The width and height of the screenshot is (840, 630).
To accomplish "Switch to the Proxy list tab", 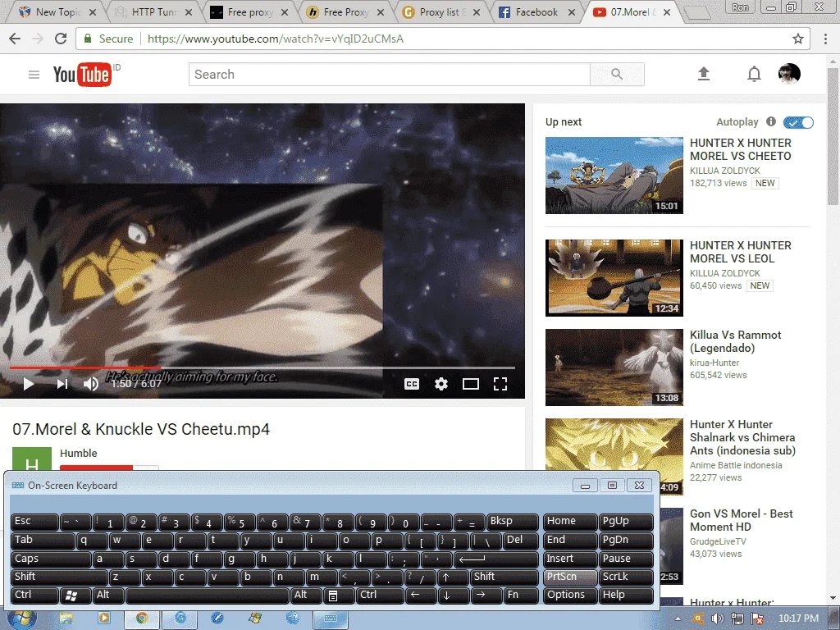I will tap(441, 11).
